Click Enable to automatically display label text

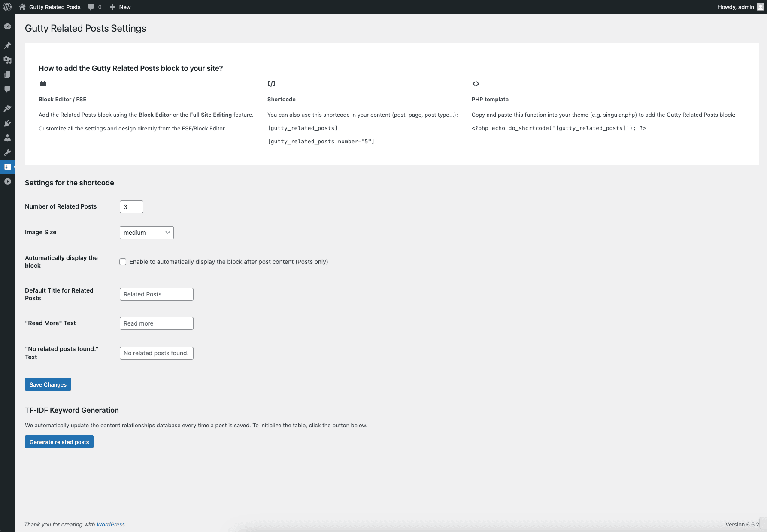229,262
